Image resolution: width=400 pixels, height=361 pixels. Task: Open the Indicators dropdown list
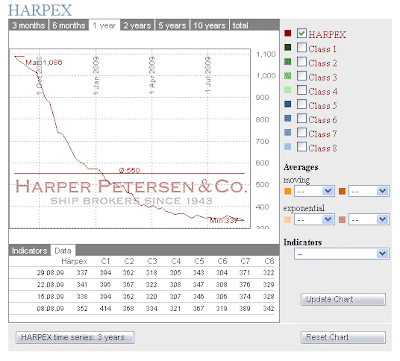[341, 254]
